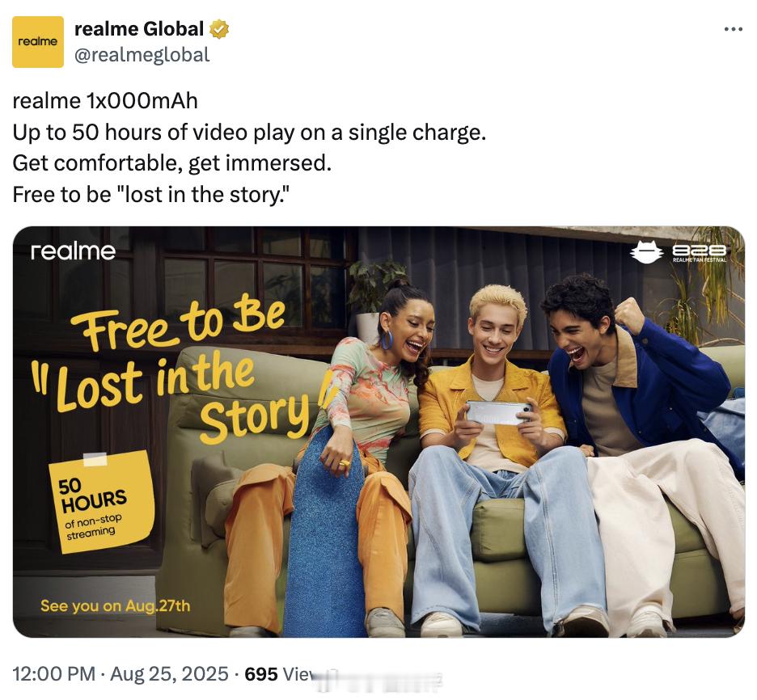Click the "Up to 50 hours of video play" line
757x700 pixels.
[x=249, y=133]
